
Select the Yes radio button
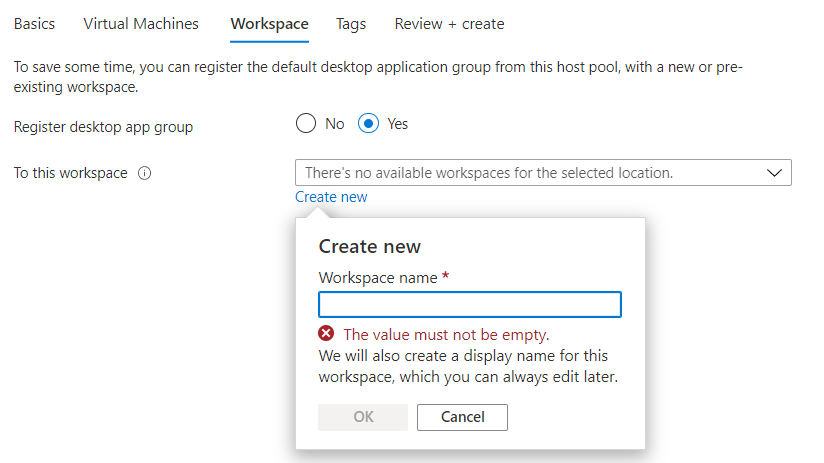click(x=369, y=124)
